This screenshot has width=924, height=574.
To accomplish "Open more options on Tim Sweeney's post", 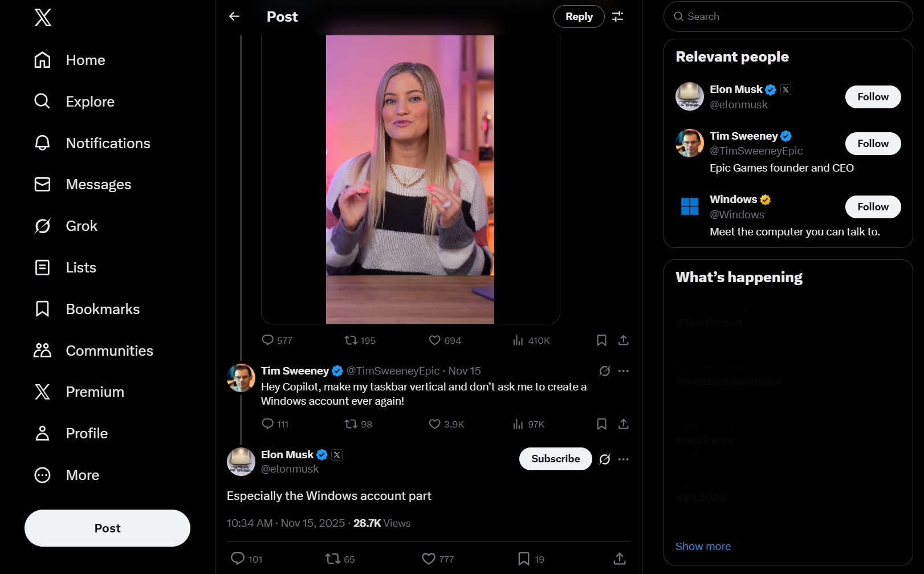I will [623, 371].
